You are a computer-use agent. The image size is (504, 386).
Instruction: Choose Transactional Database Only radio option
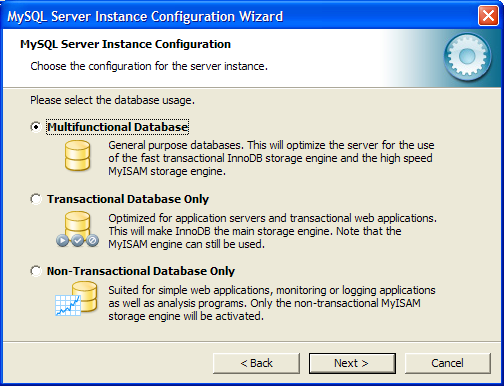(36, 199)
